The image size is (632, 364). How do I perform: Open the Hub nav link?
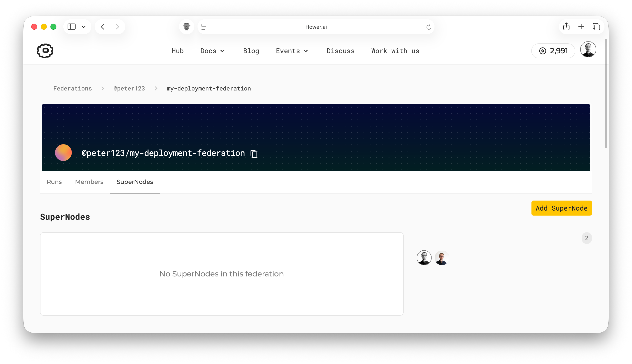pos(178,51)
